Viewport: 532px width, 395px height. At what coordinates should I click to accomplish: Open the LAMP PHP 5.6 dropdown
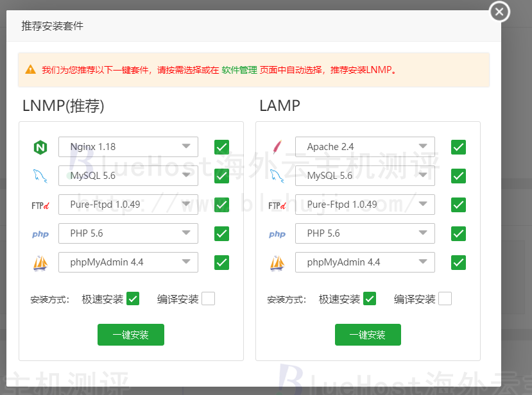tap(365, 233)
